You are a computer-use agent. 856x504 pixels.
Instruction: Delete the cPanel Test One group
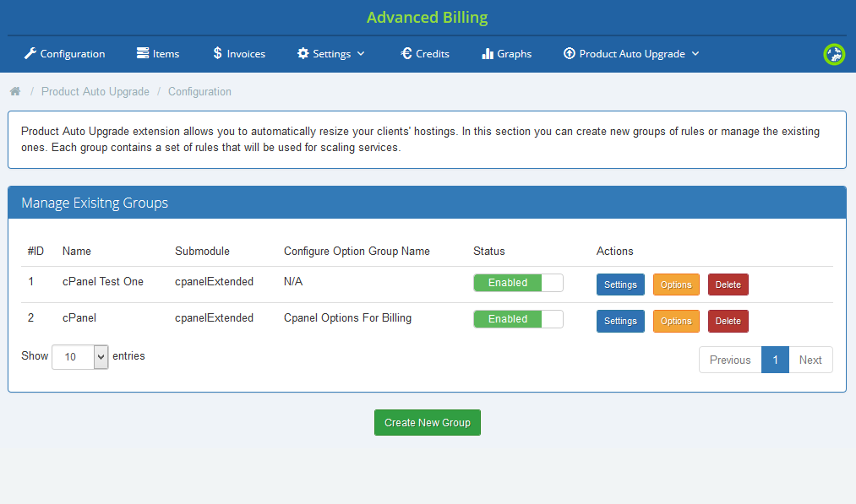click(x=728, y=285)
